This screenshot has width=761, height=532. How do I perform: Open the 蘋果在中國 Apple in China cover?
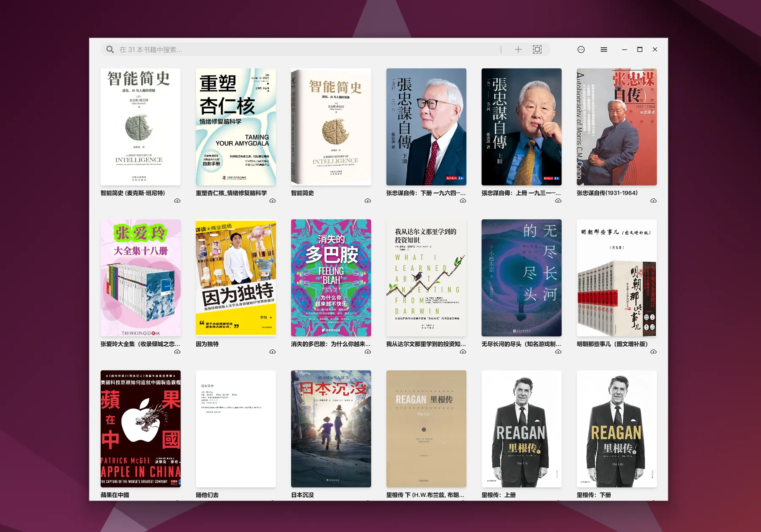[140, 429]
